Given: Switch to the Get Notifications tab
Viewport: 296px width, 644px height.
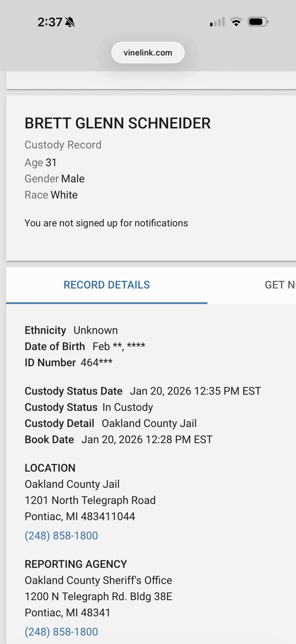Looking at the screenshot, I should coord(280,285).
